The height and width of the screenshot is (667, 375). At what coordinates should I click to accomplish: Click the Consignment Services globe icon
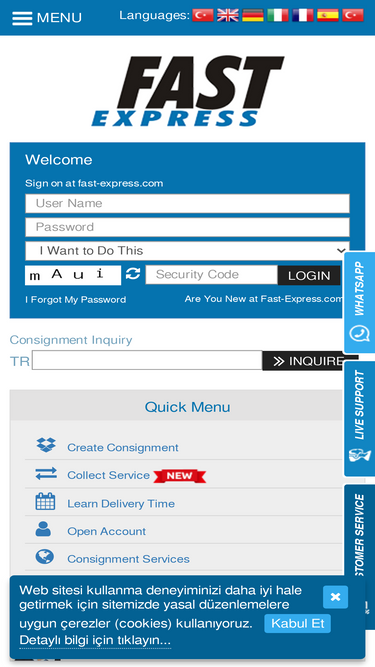[x=45, y=556]
